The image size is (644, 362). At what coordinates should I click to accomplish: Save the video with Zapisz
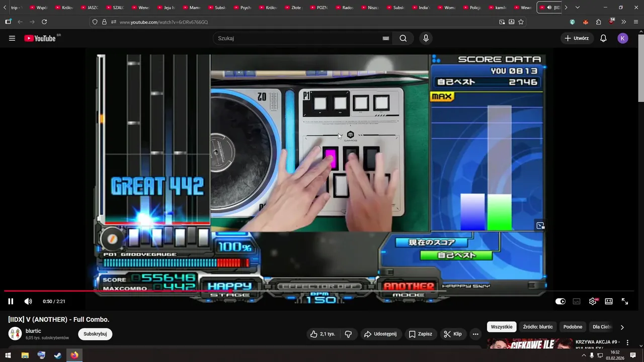coord(421,334)
